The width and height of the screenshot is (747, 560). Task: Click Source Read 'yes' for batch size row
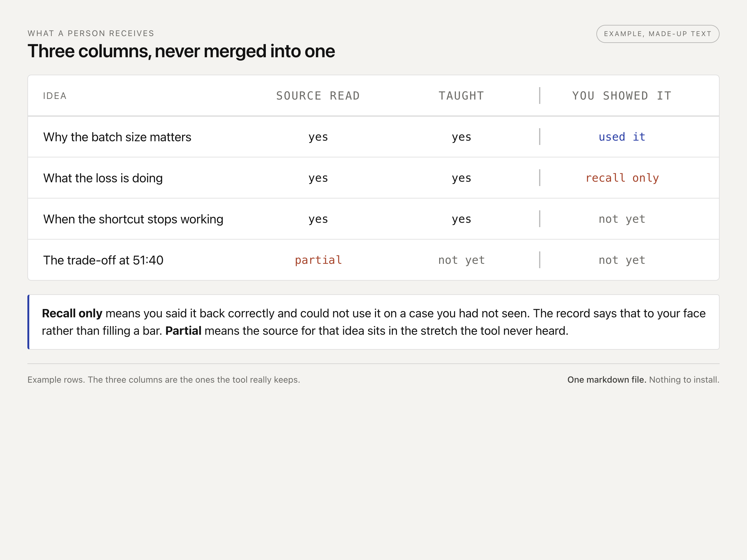pyautogui.click(x=318, y=137)
